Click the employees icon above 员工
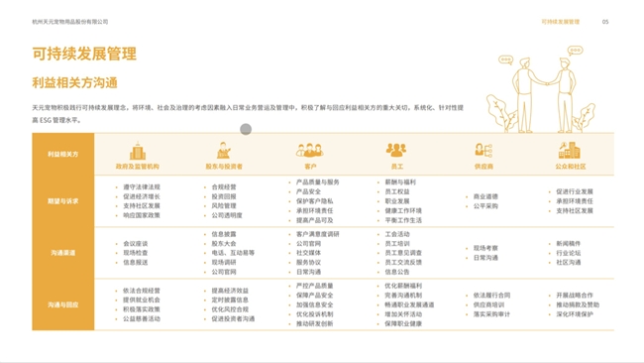The width and height of the screenshot is (644, 363). (396, 150)
